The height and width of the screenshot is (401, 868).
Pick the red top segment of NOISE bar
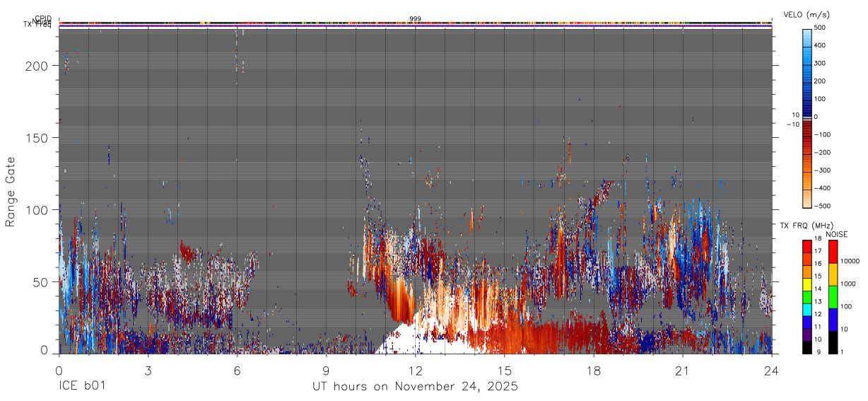point(833,252)
